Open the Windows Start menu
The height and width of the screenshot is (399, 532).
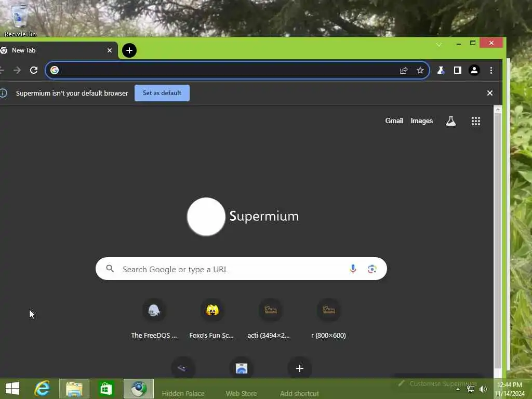coord(12,389)
